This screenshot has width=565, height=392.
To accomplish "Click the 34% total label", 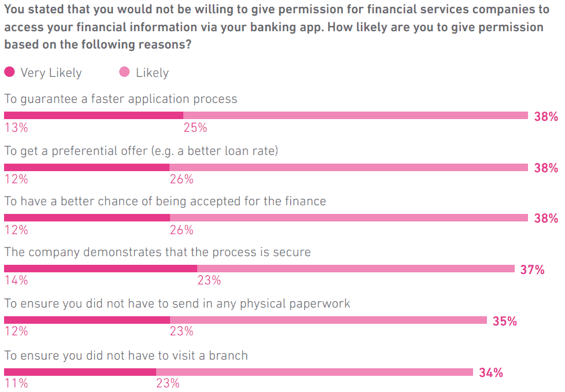I will (x=491, y=372).
